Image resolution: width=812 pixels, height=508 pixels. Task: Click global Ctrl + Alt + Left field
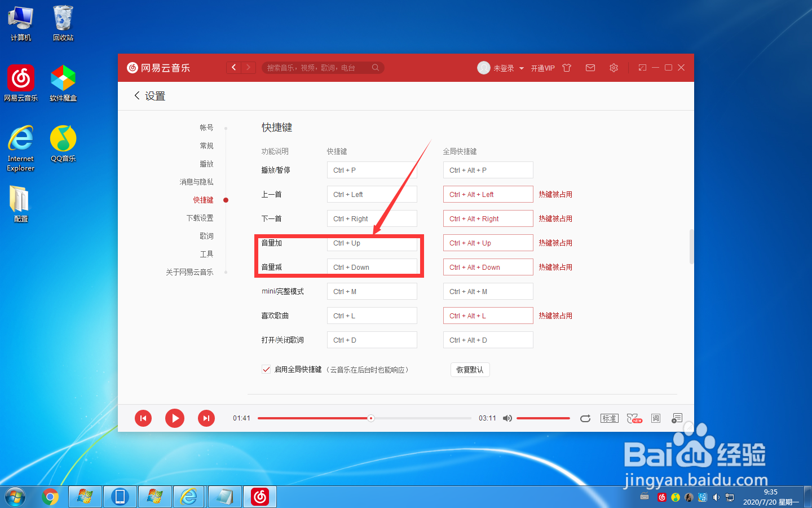point(488,194)
